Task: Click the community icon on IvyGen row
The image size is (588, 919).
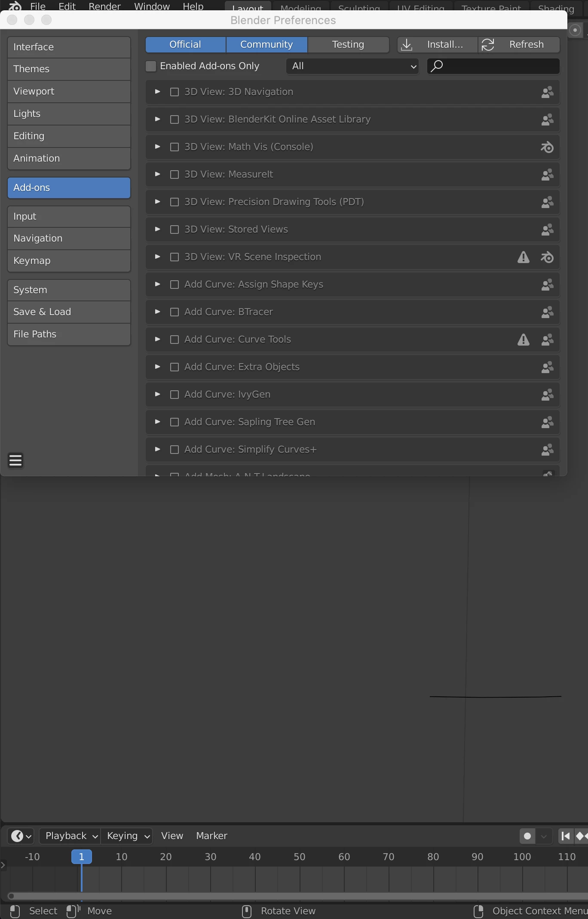Action: coord(547,395)
